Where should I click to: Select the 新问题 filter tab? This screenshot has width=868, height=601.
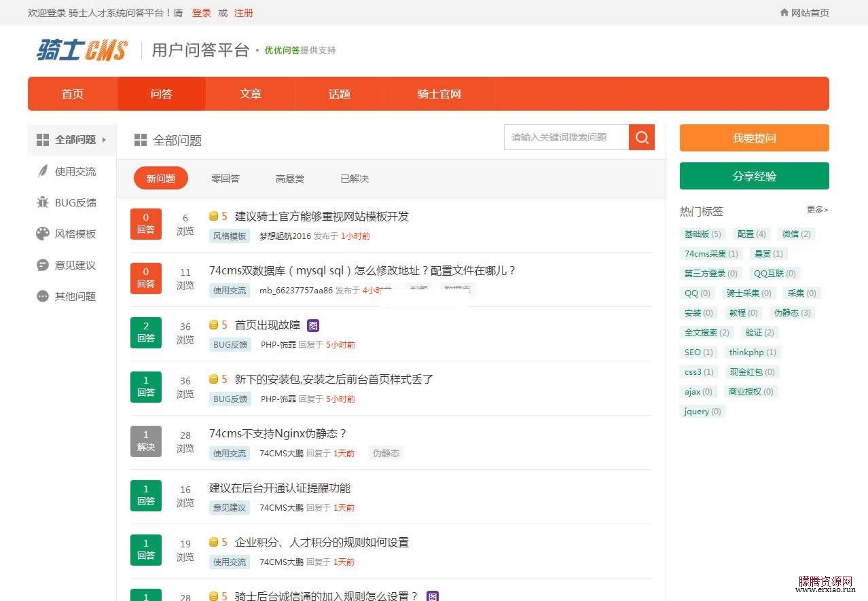pos(161,179)
